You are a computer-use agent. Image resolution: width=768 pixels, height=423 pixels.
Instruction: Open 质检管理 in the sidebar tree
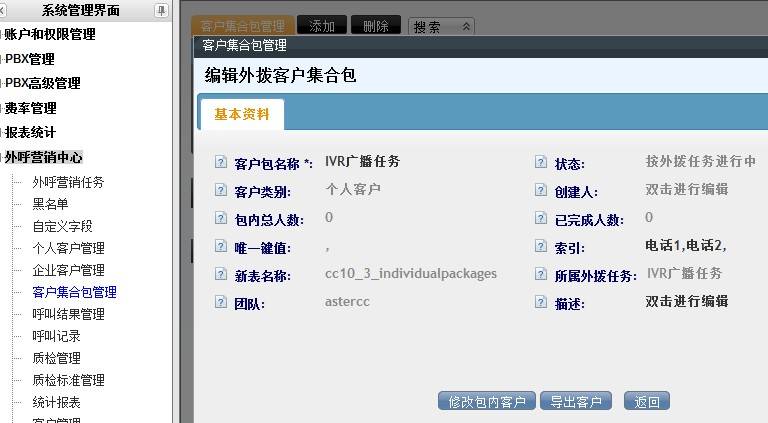click(x=56, y=358)
